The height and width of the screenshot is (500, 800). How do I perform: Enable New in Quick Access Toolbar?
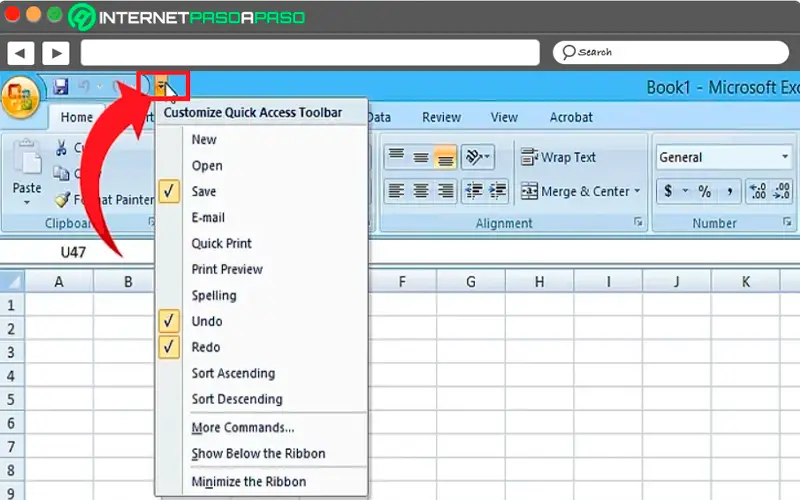click(x=204, y=139)
